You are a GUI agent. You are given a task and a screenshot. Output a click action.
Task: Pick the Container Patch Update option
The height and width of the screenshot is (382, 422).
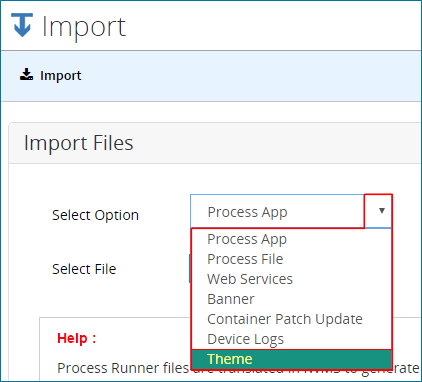pyautogui.click(x=285, y=319)
